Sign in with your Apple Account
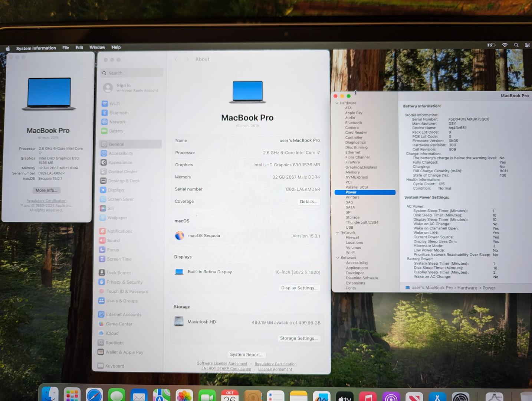The height and width of the screenshot is (401, 532). click(131, 88)
